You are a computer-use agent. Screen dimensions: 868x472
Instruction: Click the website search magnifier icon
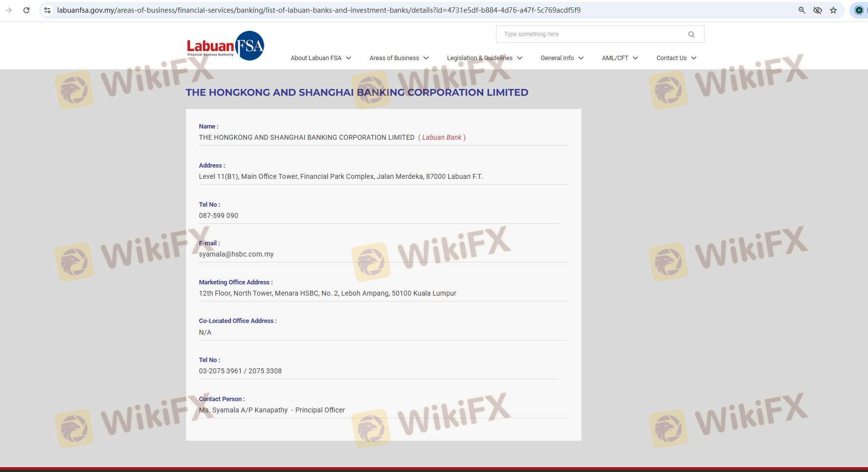point(691,34)
